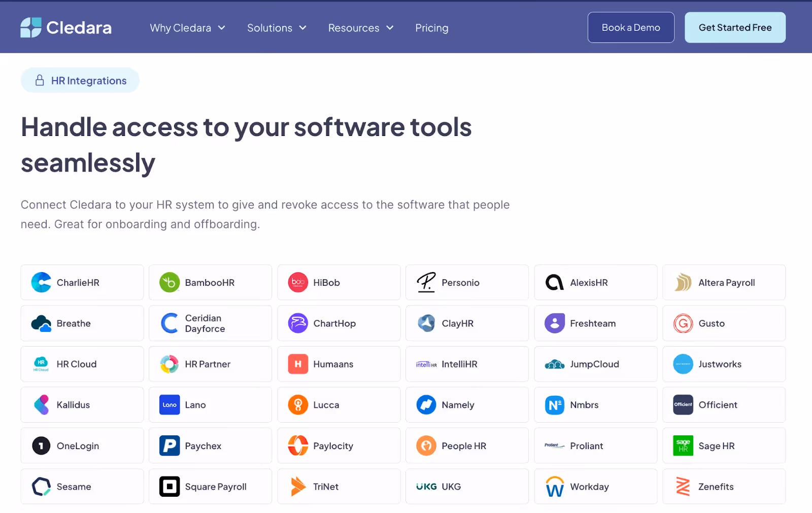Screen dimensions: 812x513
Task: Click the JumpCloud logo icon
Action: (555, 364)
